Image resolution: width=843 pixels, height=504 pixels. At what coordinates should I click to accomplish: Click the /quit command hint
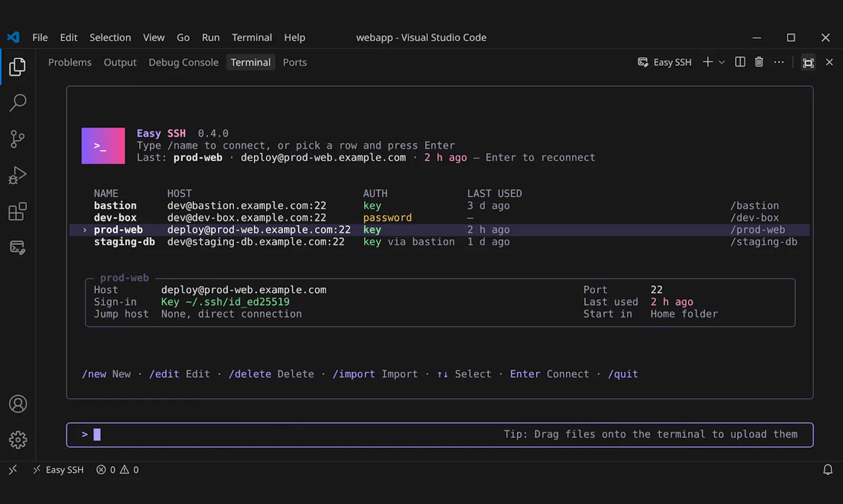tap(623, 374)
